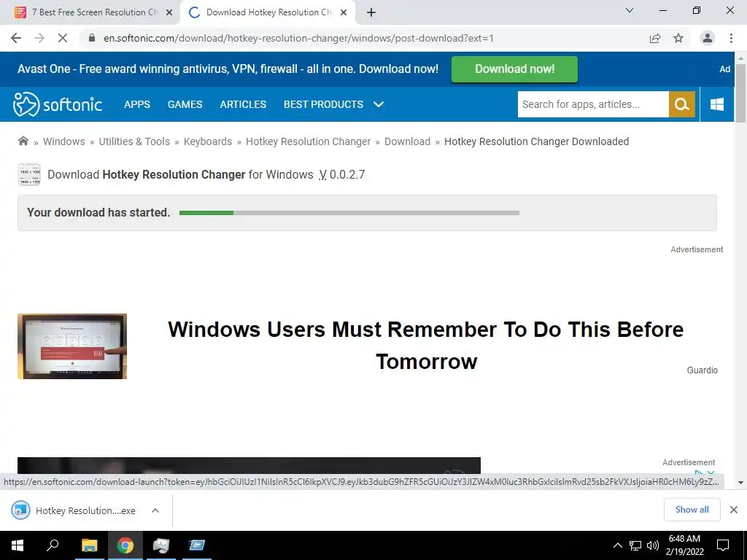Viewport: 747px width, 560px height.
Task: Close the downloads bar
Action: click(x=734, y=510)
